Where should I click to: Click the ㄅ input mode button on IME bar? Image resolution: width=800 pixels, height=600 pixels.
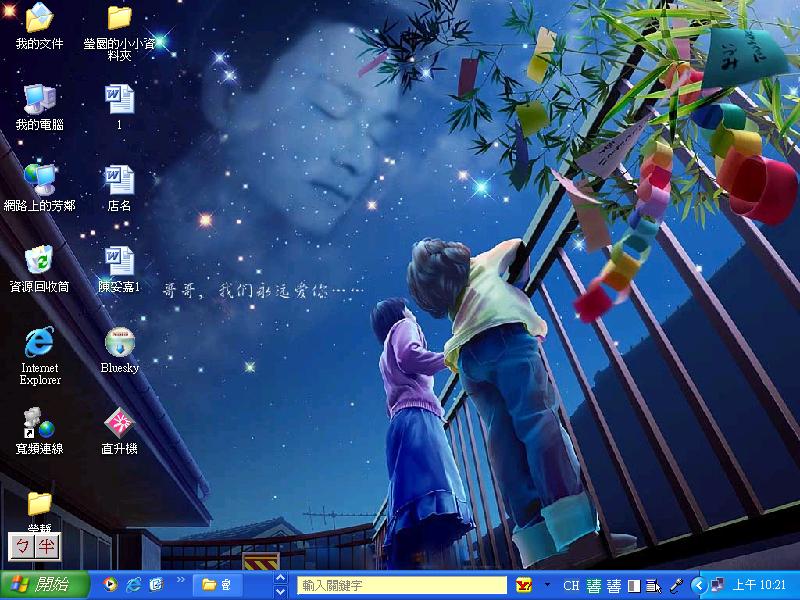(x=22, y=546)
